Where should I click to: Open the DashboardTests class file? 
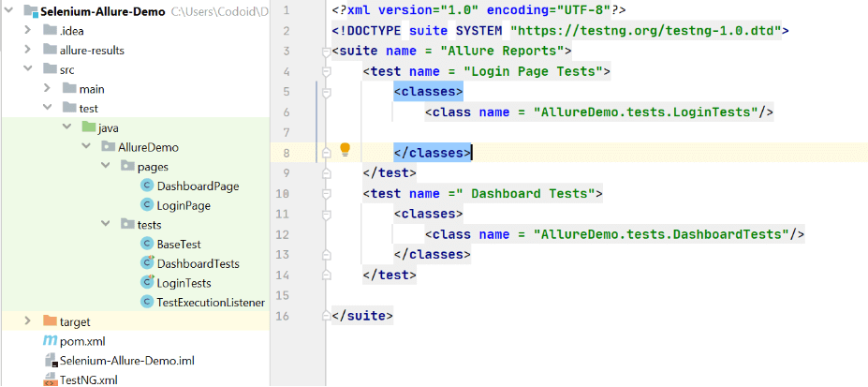(198, 263)
